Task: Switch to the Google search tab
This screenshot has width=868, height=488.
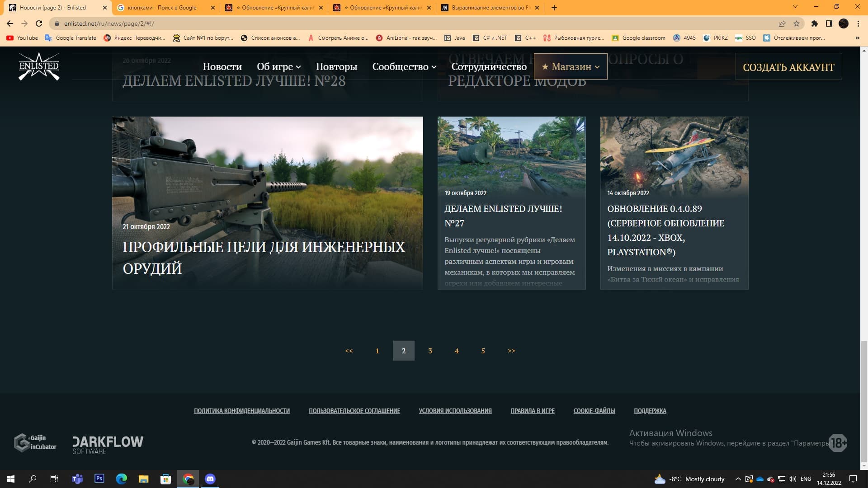Action: tap(166, 8)
